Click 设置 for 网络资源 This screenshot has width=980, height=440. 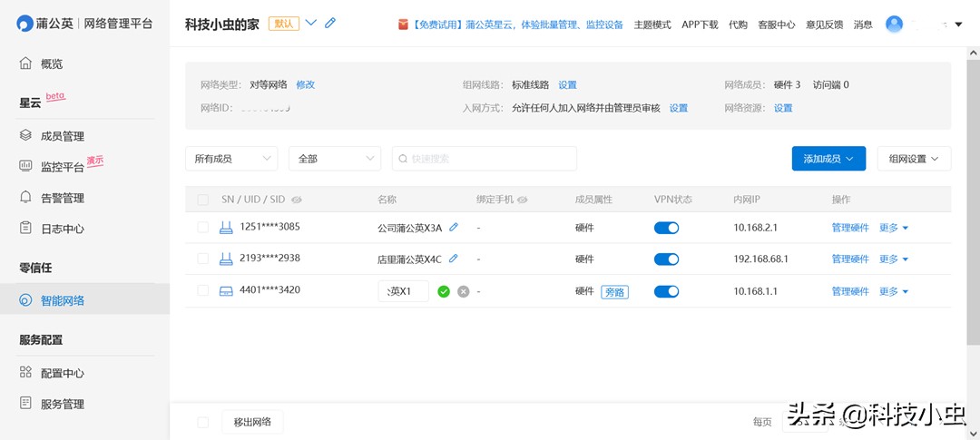tap(783, 108)
